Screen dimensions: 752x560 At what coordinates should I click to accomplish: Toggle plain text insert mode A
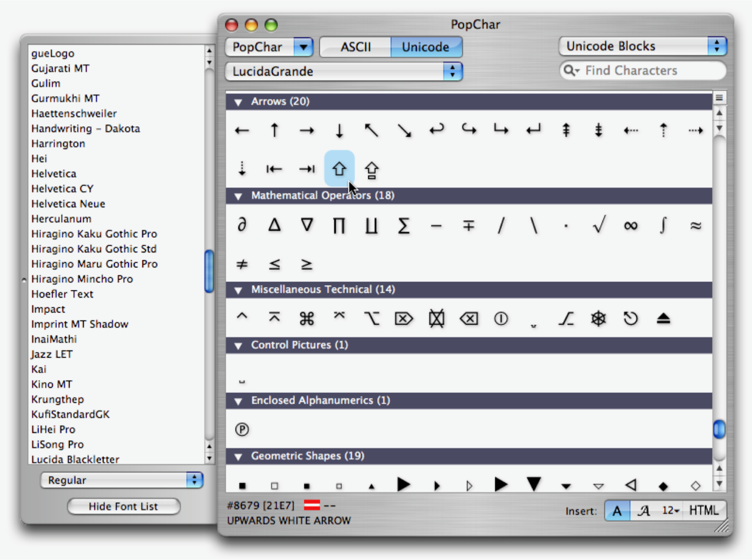click(x=617, y=511)
